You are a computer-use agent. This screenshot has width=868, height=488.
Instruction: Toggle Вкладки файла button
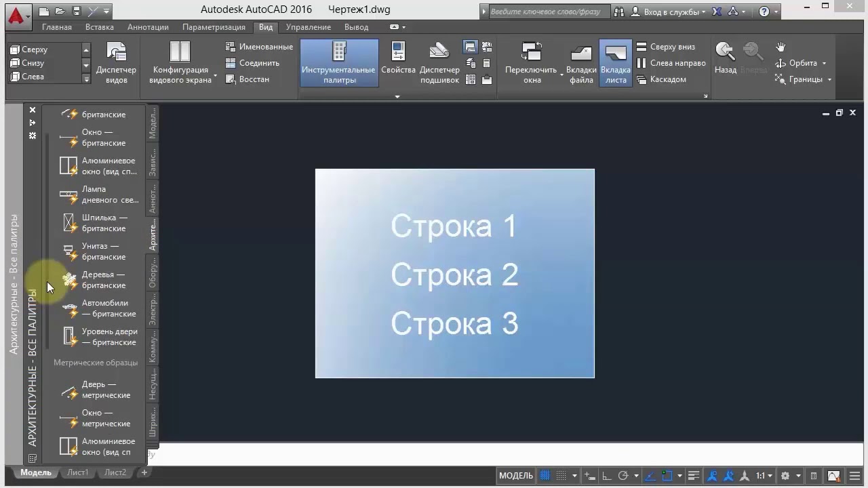click(582, 63)
